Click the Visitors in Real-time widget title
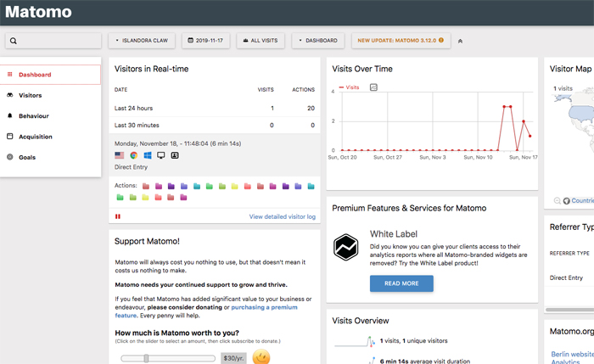Image resolution: width=594 pixels, height=364 pixels. 152,69
